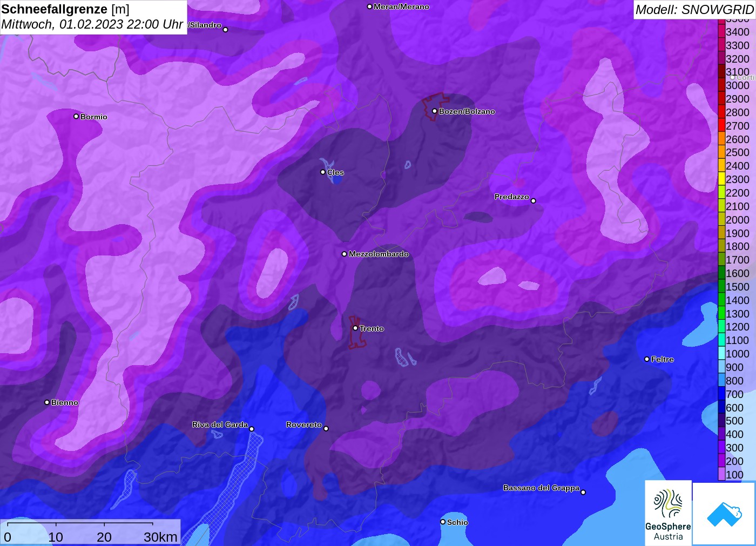The width and height of the screenshot is (756, 546).
Task: Click the 3400 m legend color swatch
Action: click(x=721, y=31)
